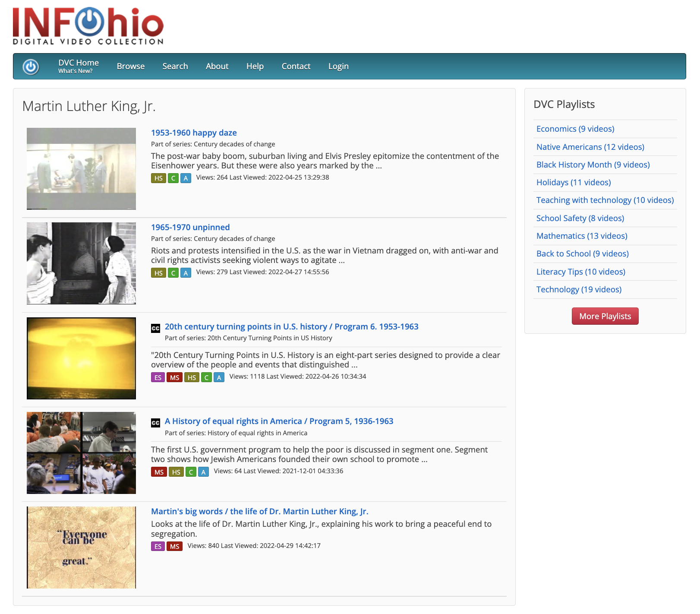Image resolution: width=700 pixels, height=614 pixels.
Task: Click the CC icon beside 20th century turning points
Action: point(155,328)
